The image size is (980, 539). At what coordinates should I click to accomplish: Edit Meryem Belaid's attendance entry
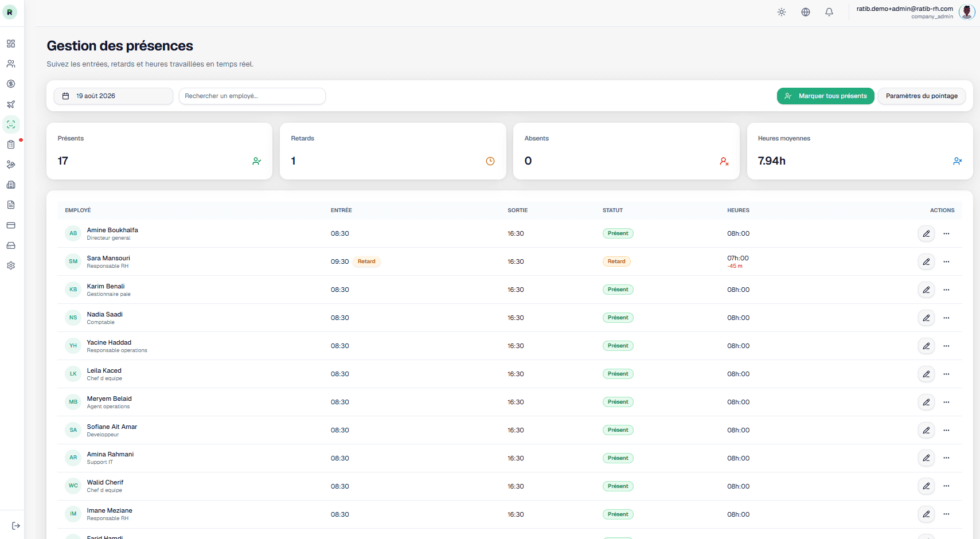(926, 402)
